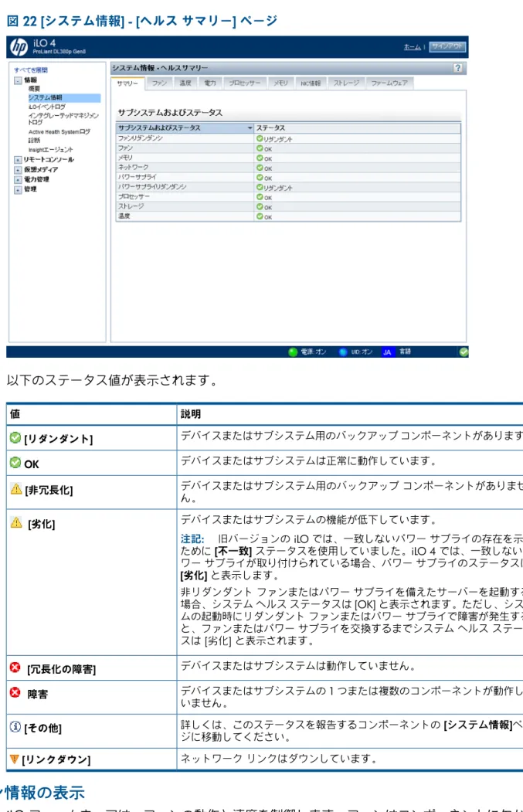Select Active Health Systemログ tree item
Image resolution: width=523 pixels, height=812 pixels.
(x=59, y=132)
